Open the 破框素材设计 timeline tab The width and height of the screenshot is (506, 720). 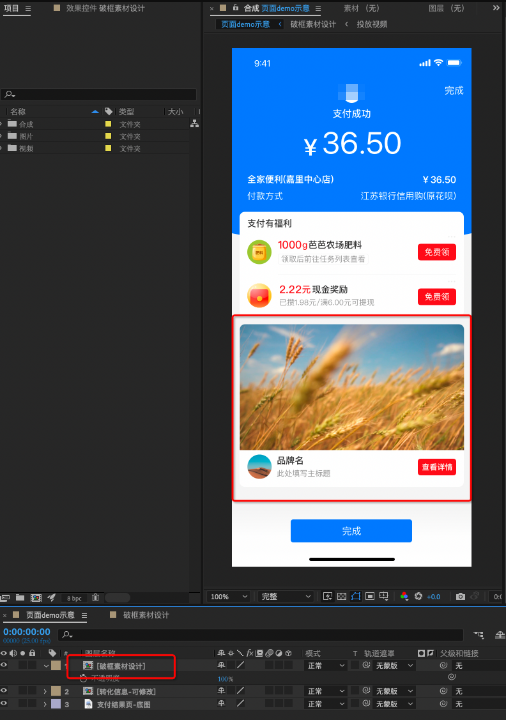pyautogui.click(x=146, y=615)
